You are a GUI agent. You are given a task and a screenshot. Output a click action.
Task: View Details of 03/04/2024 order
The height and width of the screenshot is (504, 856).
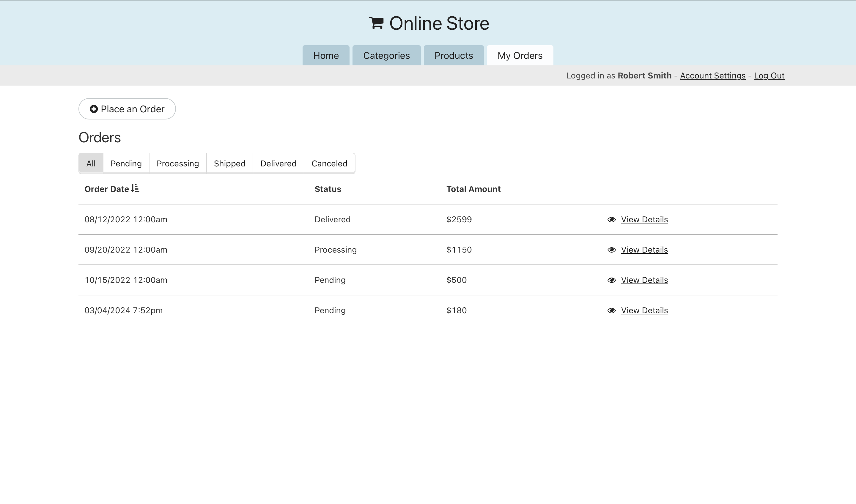pos(644,311)
